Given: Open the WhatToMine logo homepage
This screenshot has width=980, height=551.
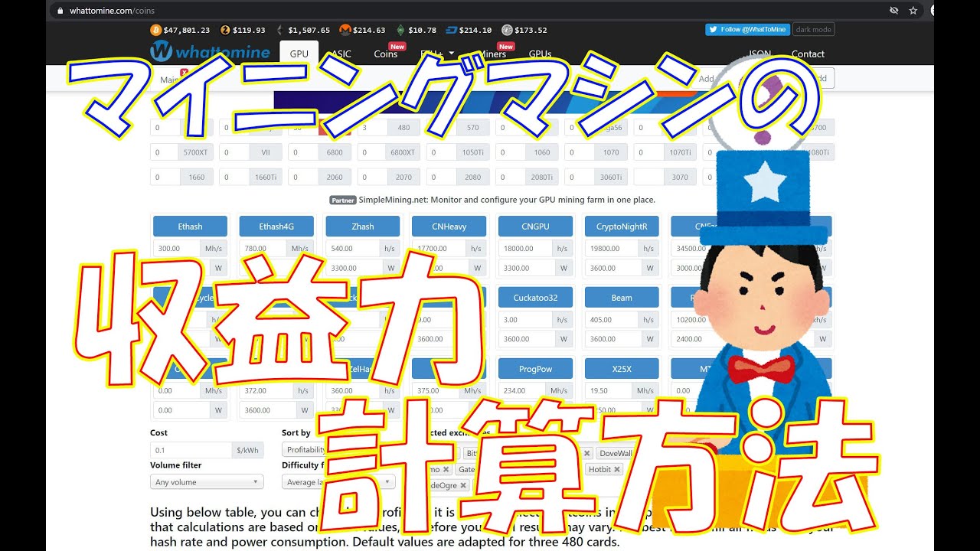Looking at the screenshot, I should [210, 52].
